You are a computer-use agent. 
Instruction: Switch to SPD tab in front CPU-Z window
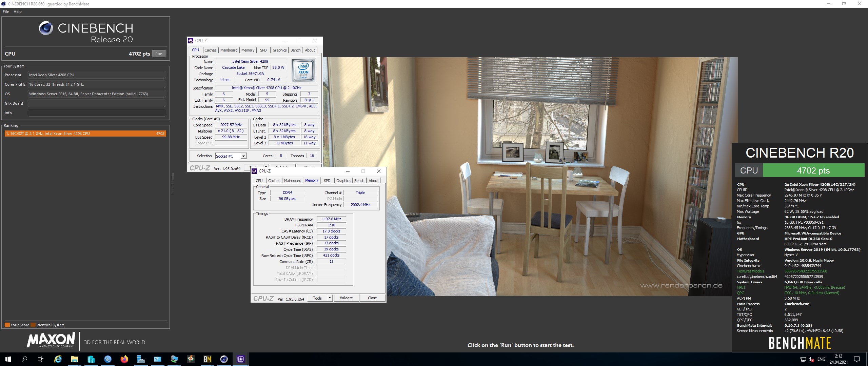[327, 181]
